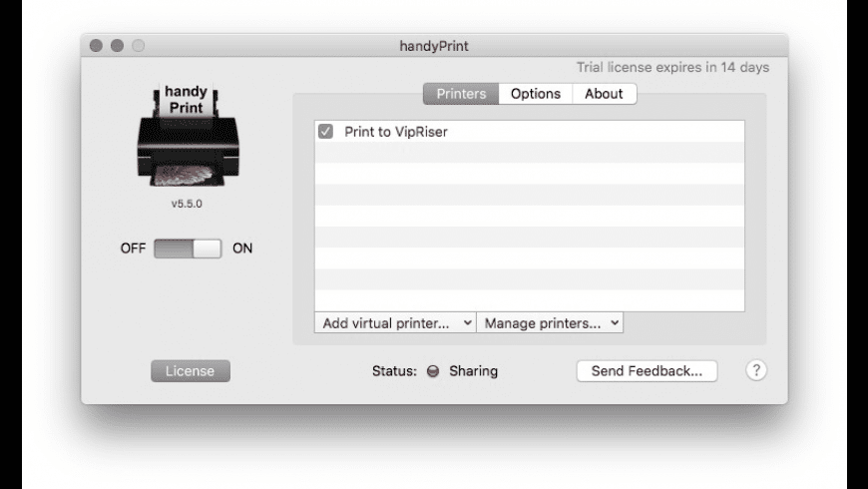
Task: Open the Options tab
Action: click(536, 94)
